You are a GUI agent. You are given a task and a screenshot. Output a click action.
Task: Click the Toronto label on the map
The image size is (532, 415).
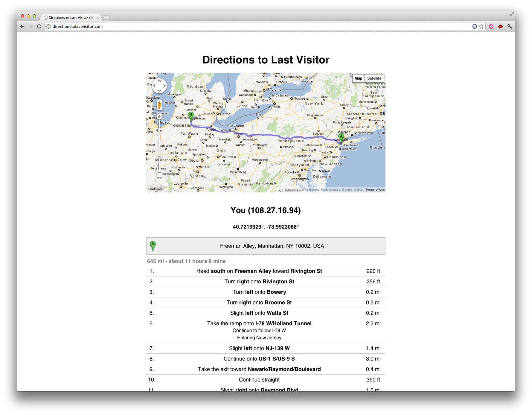(275, 89)
